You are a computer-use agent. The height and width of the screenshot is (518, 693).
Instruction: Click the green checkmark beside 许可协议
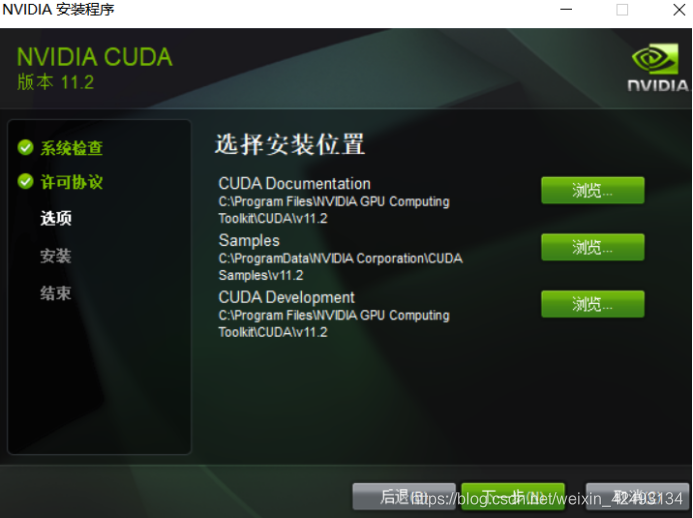click(26, 181)
